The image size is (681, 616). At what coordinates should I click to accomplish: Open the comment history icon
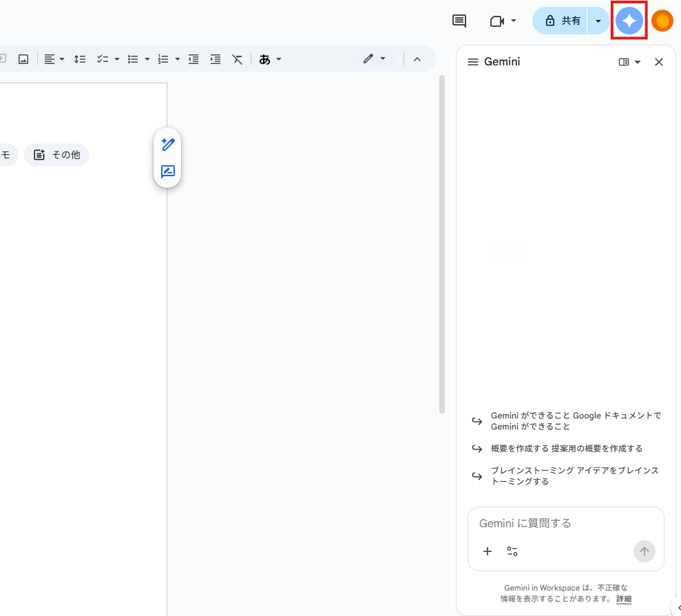pyautogui.click(x=459, y=21)
